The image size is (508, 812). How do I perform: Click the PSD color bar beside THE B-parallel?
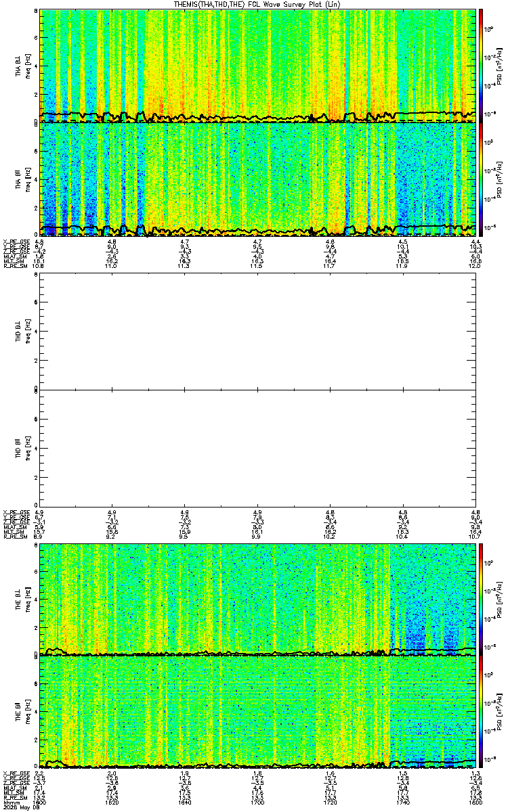[x=482, y=712]
